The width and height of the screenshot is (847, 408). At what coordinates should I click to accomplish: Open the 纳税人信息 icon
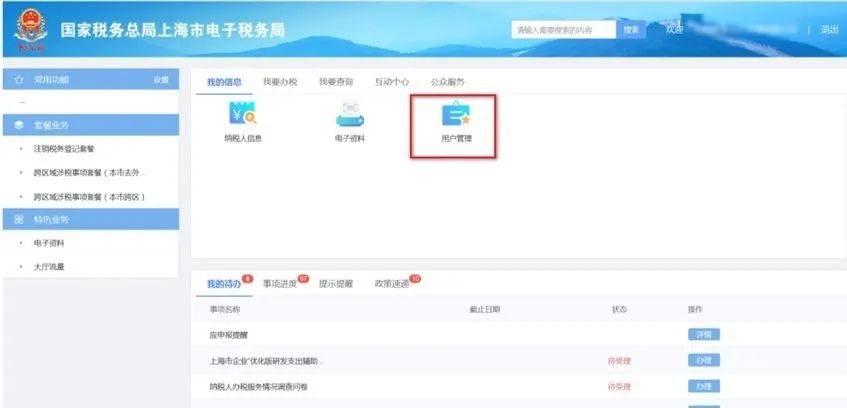pos(243,113)
